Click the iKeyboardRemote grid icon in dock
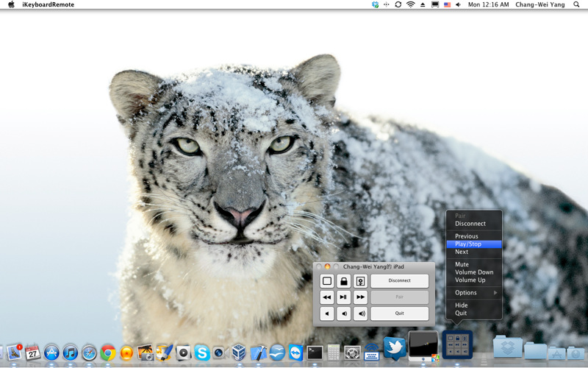This screenshot has height=368, width=588. [x=457, y=344]
